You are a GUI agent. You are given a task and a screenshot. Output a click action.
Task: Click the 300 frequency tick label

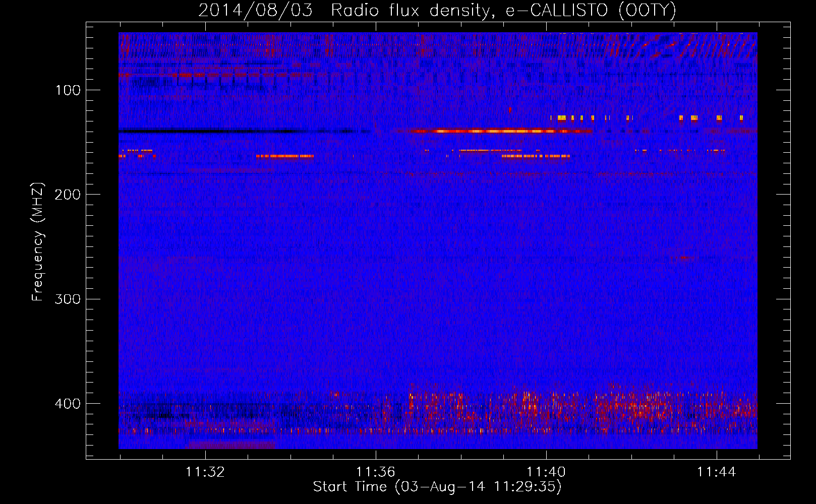pyautogui.click(x=68, y=299)
